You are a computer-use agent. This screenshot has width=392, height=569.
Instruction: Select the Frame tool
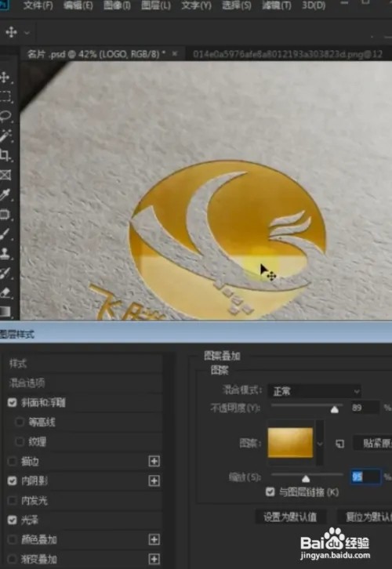click(x=5, y=175)
